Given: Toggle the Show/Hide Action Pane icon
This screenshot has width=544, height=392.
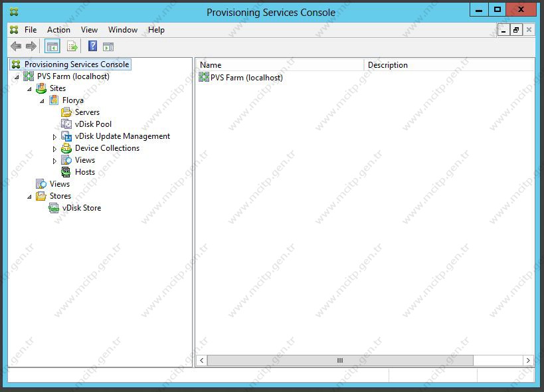Looking at the screenshot, I should click(108, 47).
